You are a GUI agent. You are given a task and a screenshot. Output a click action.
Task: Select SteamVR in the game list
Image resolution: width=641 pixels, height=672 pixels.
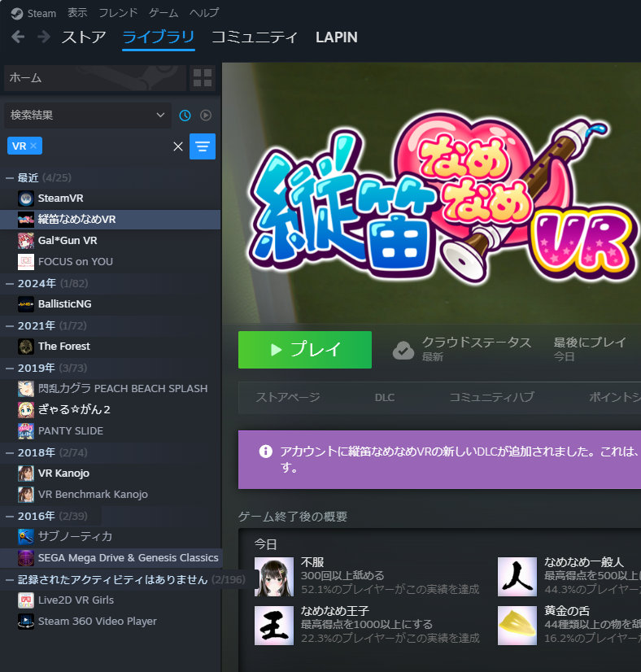pos(60,199)
